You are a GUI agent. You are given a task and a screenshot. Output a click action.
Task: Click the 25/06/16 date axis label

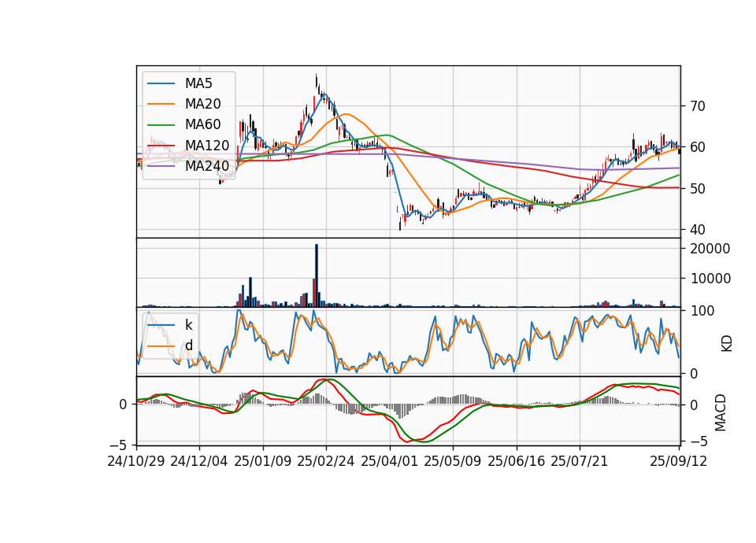click(517, 462)
